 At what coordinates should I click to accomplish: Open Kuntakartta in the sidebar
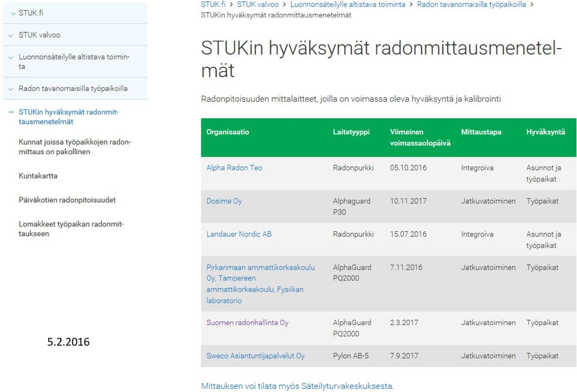pos(38,176)
